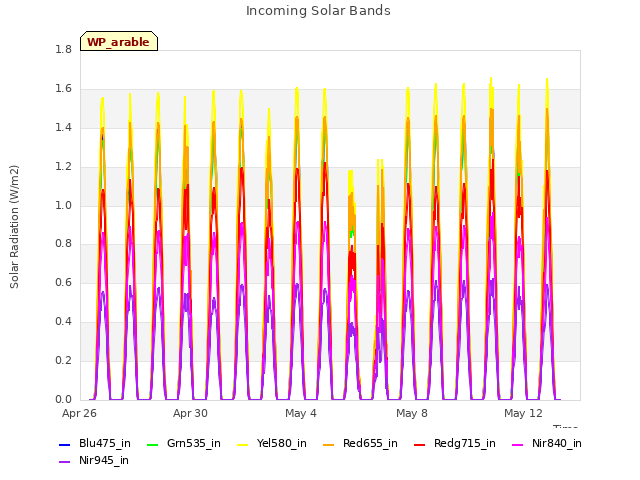Click the 1.6 y-axis tick label
This screenshot has height=480, width=640.
pyautogui.click(x=64, y=89)
